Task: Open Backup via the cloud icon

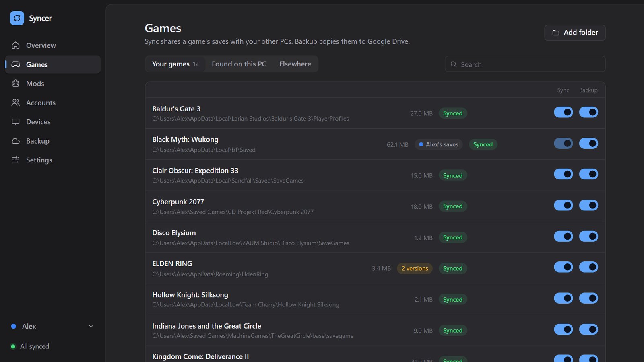Action: [x=16, y=141]
